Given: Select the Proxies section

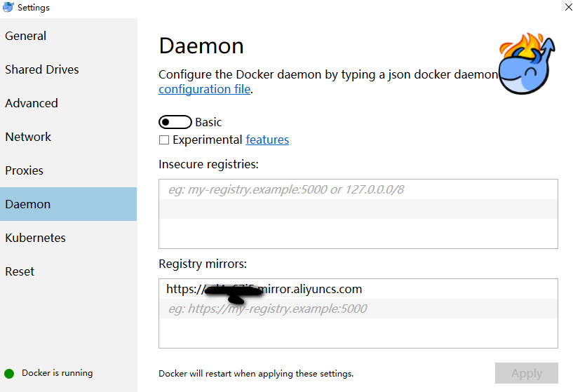Looking at the screenshot, I should click(x=25, y=170).
